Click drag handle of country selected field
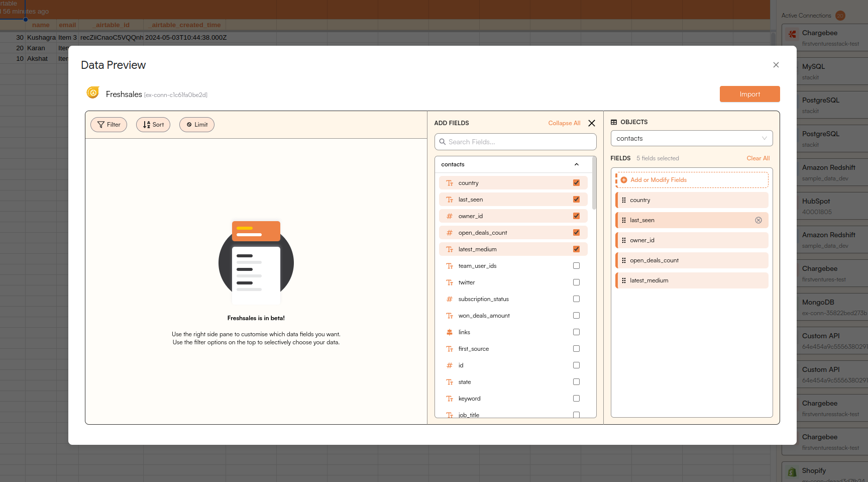Viewport: 868px width, 482px height. pyautogui.click(x=624, y=200)
